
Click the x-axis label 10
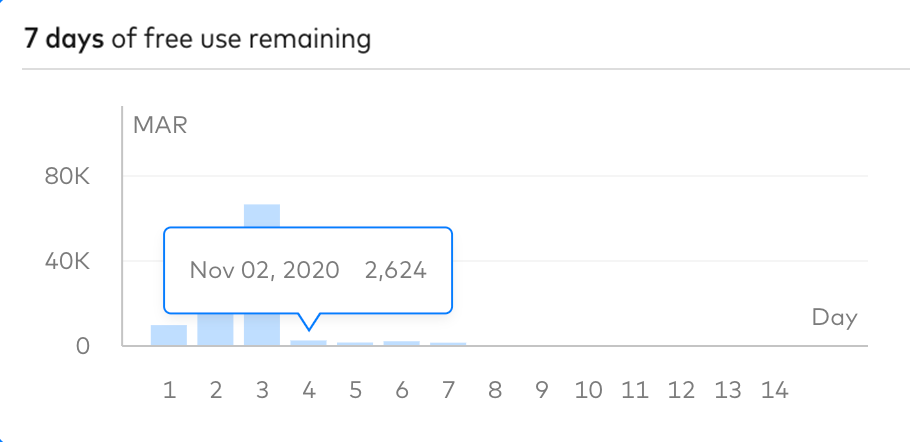point(588,390)
